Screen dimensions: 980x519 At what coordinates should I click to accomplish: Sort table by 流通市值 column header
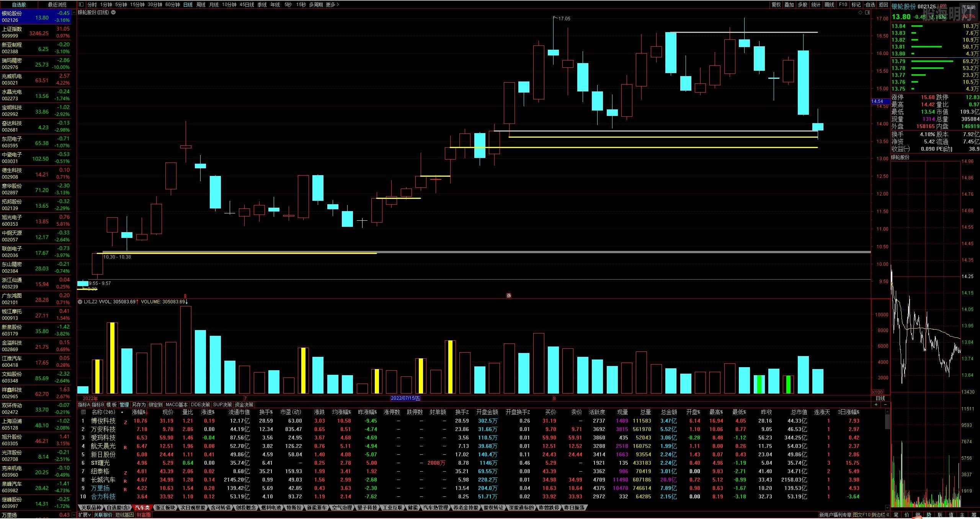point(239,412)
